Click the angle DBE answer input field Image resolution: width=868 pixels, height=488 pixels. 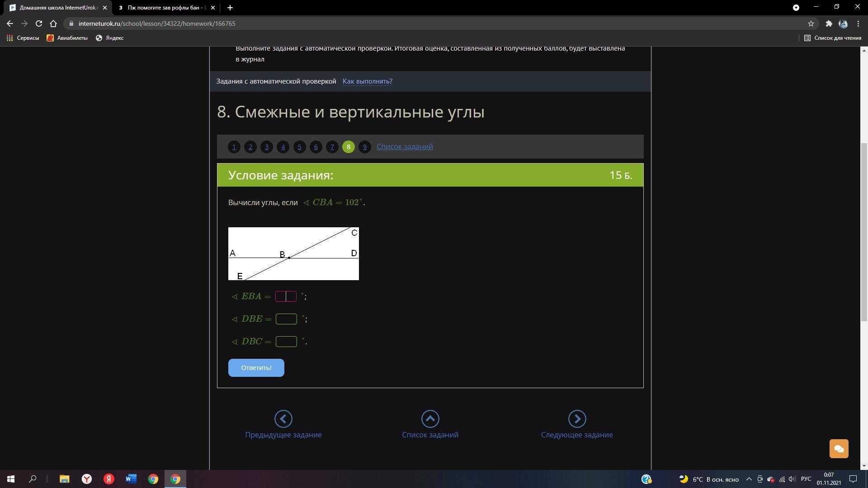click(286, 319)
